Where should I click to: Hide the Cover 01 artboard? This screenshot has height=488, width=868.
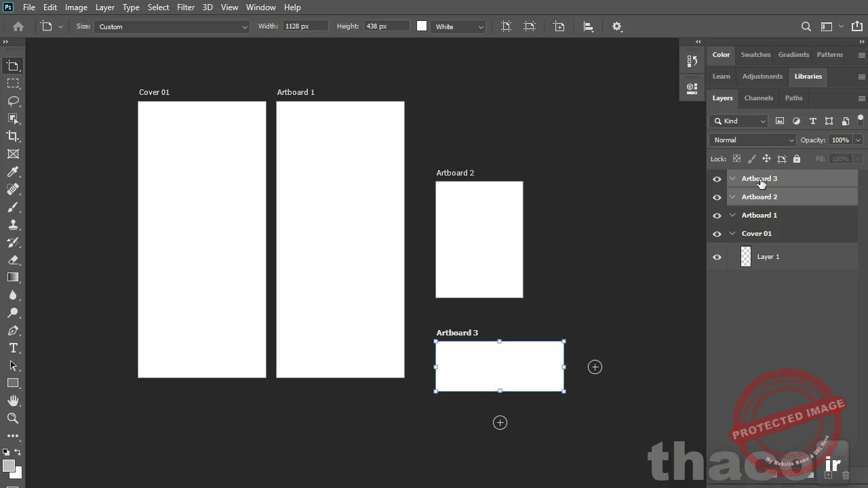717,233
